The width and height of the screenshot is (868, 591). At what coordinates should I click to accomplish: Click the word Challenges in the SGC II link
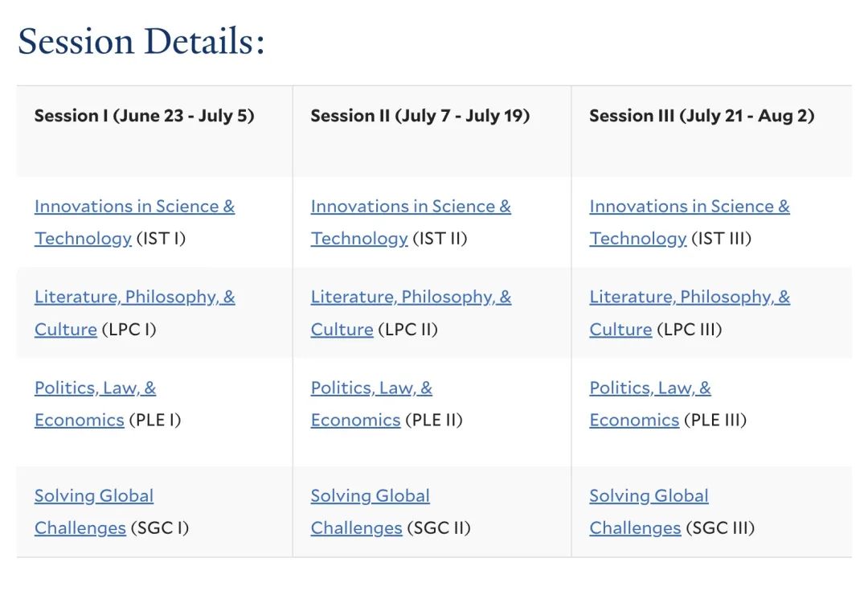357,528
